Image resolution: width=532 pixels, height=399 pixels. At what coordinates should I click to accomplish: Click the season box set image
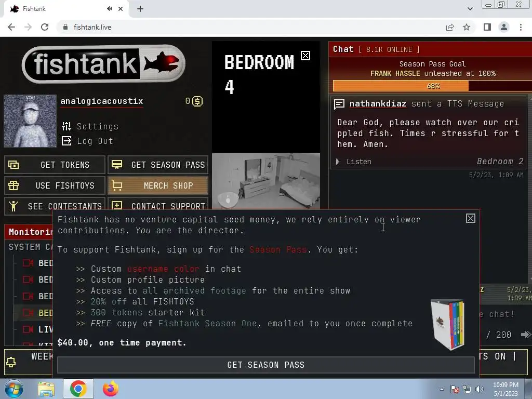tap(447, 324)
